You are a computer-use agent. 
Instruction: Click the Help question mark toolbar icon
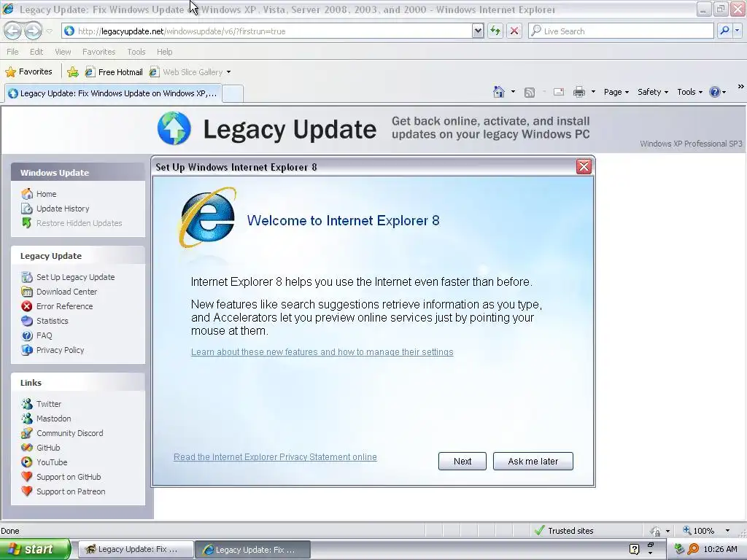(715, 92)
